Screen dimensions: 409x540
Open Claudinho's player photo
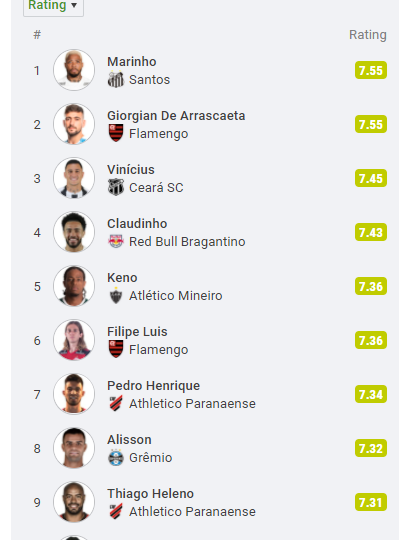coord(74,232)
